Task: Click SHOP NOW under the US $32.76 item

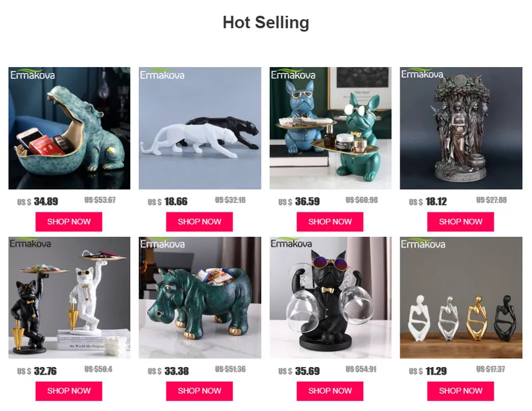Action: (69, 391)
